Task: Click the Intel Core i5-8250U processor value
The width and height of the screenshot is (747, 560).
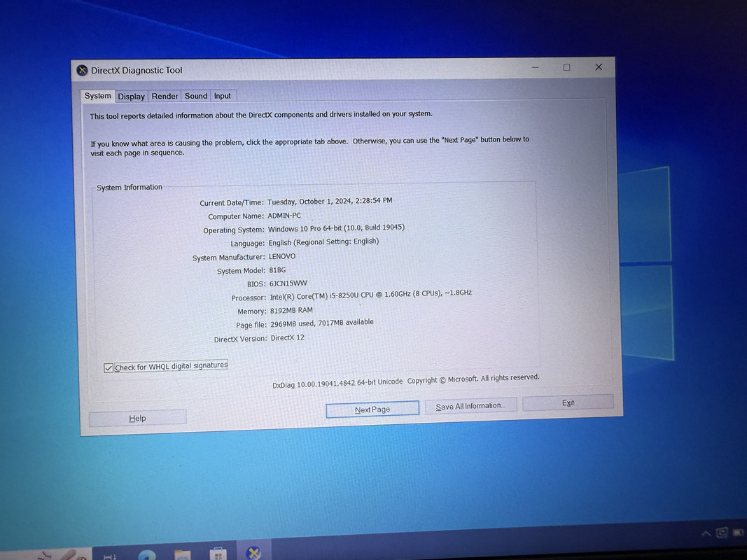Action: point(370,295)
